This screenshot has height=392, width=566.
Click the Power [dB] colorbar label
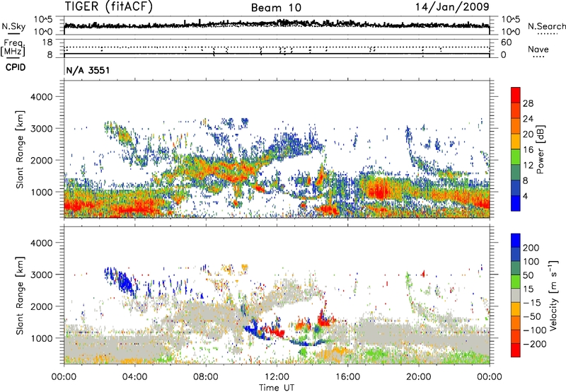pyautogui.click(x=541, y=149)
